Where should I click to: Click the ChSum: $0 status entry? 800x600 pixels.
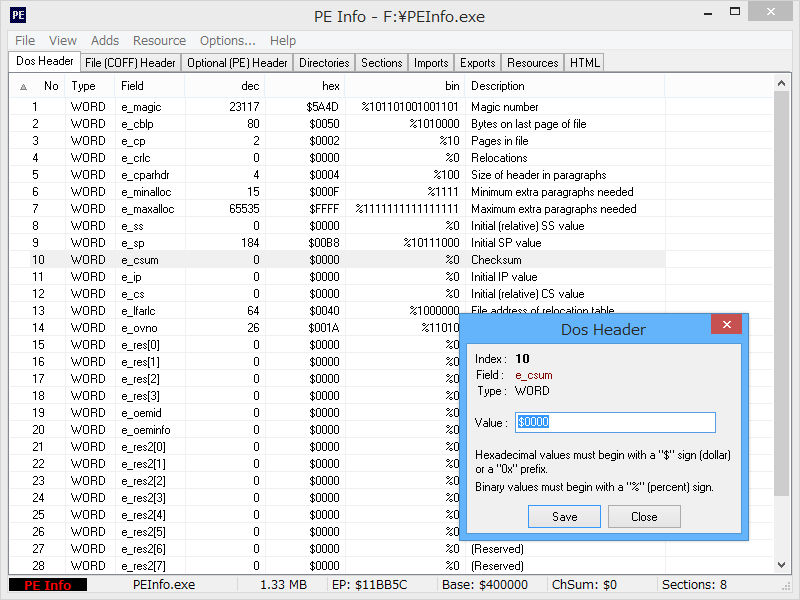584,585
